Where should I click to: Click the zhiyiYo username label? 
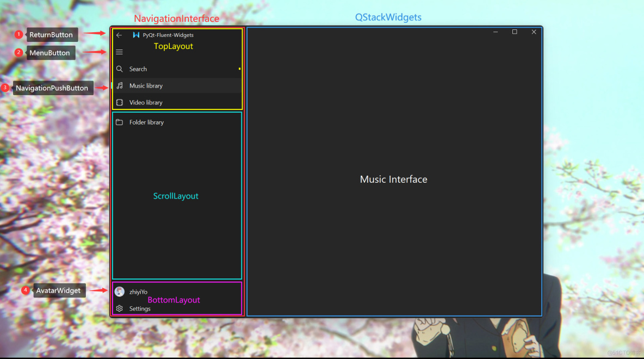pyautogui.click(x=138, y=292)
